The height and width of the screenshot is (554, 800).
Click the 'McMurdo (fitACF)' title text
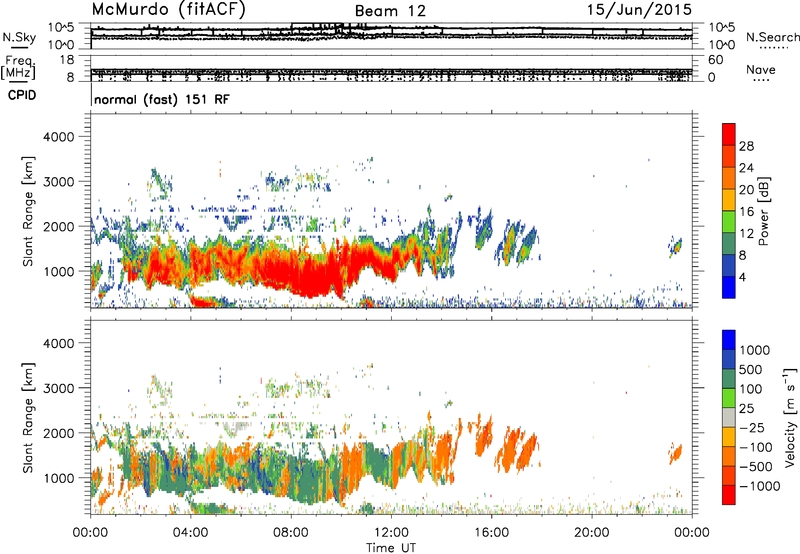(168, 10)
